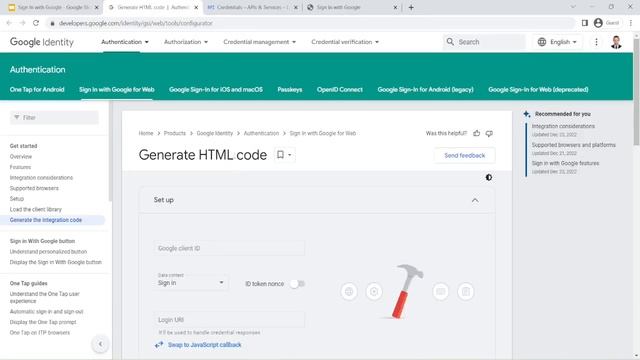Open Display the One Tap prompt link
Screen dimensions: 640x360
tap(43, 322)
